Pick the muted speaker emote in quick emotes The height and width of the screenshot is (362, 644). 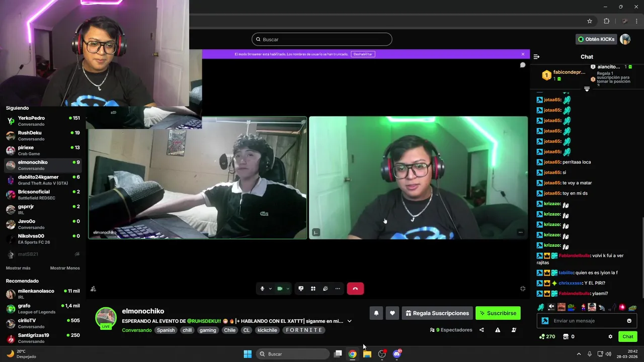551,307
